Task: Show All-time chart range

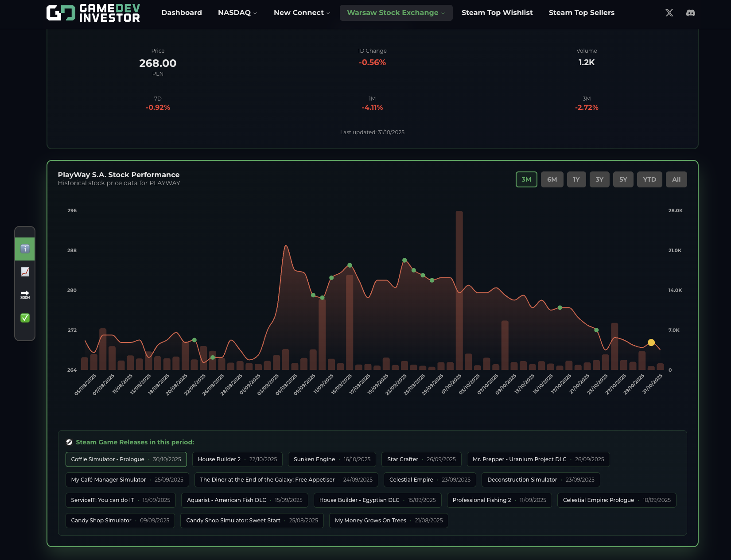Action: 677,179
